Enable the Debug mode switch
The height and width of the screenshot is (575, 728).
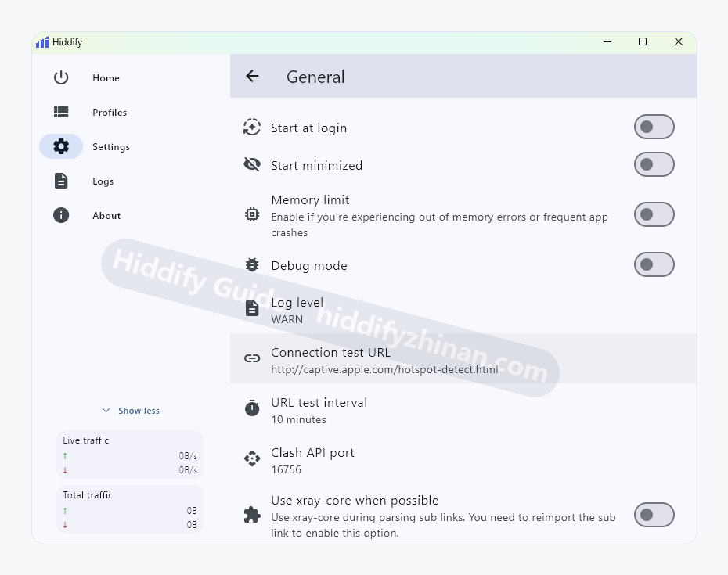coord(654,264)
